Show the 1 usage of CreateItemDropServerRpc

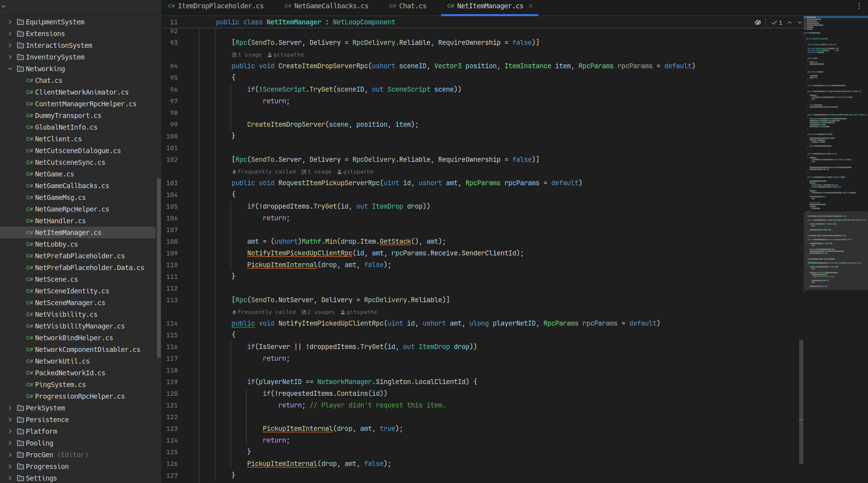(247, 55)
